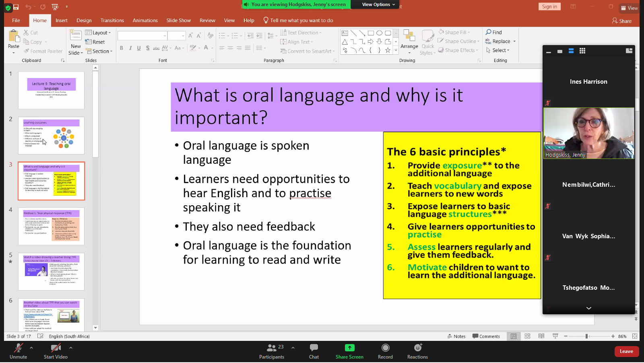
Task: Switch to the Design tab
Action: click(84, 21)
